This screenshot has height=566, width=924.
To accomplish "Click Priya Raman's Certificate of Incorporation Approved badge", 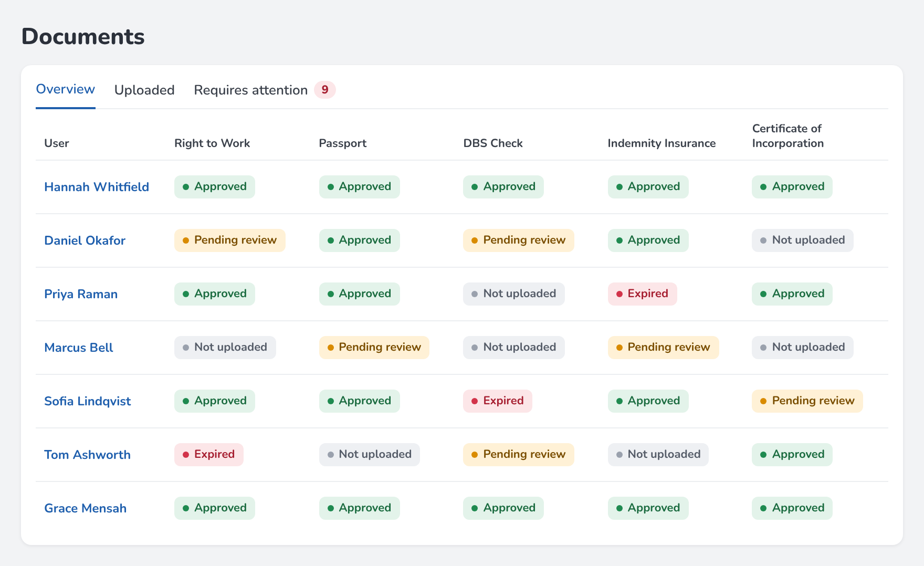I will [x=792, y=294].
